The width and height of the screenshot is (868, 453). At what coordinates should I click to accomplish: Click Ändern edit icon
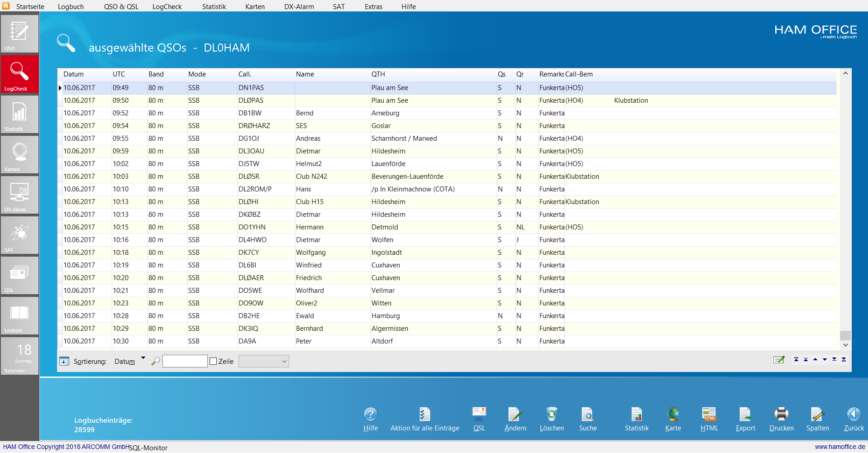(x=515, y=414)
